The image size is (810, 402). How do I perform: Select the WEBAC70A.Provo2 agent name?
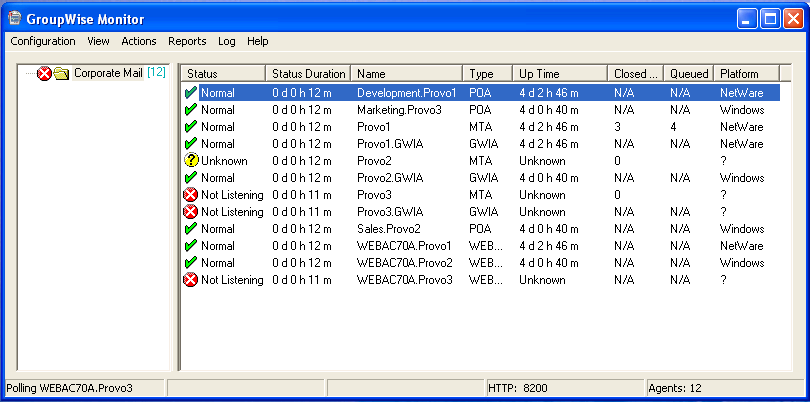(x=405, y=263)
